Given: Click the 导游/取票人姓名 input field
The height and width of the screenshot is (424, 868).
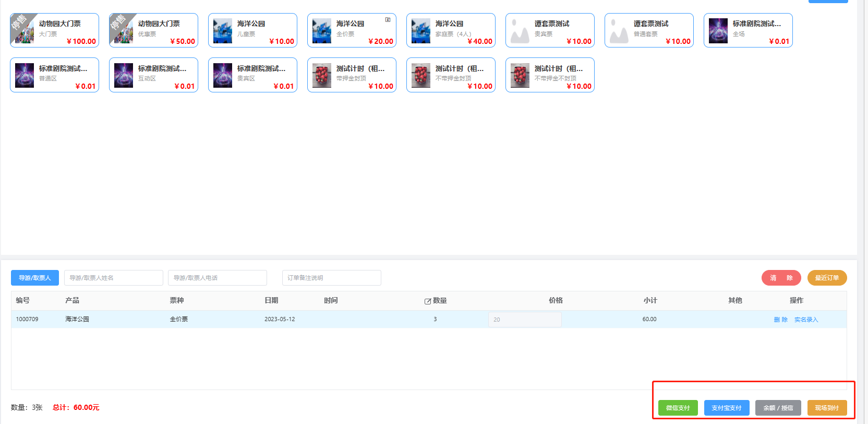Looking at the screenshot, I should click(x=113, y=278).
